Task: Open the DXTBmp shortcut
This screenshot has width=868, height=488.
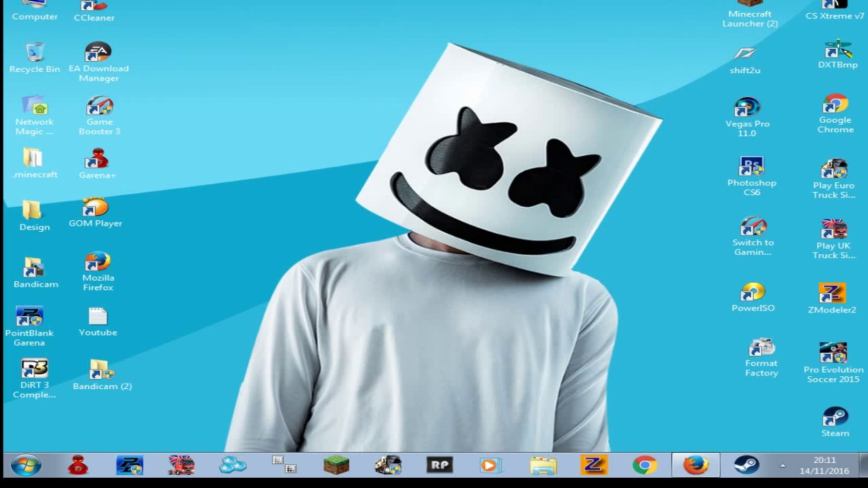Action: (837, 54)
